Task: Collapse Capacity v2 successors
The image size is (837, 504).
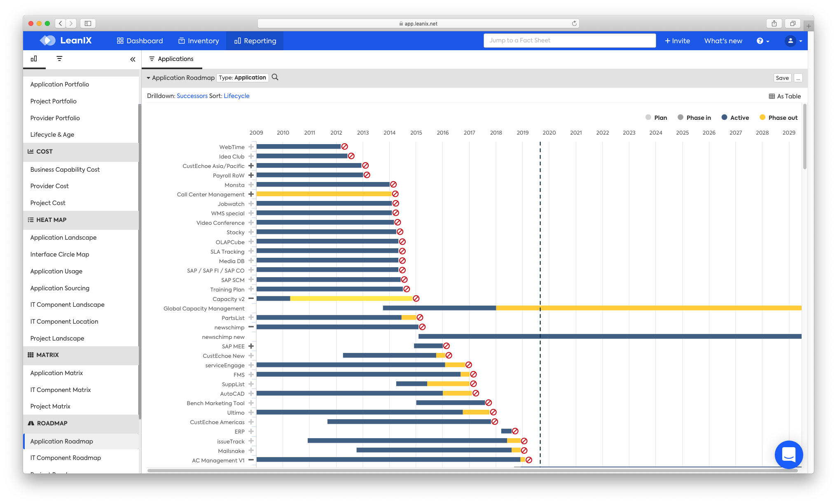Action: click(251, 298)
